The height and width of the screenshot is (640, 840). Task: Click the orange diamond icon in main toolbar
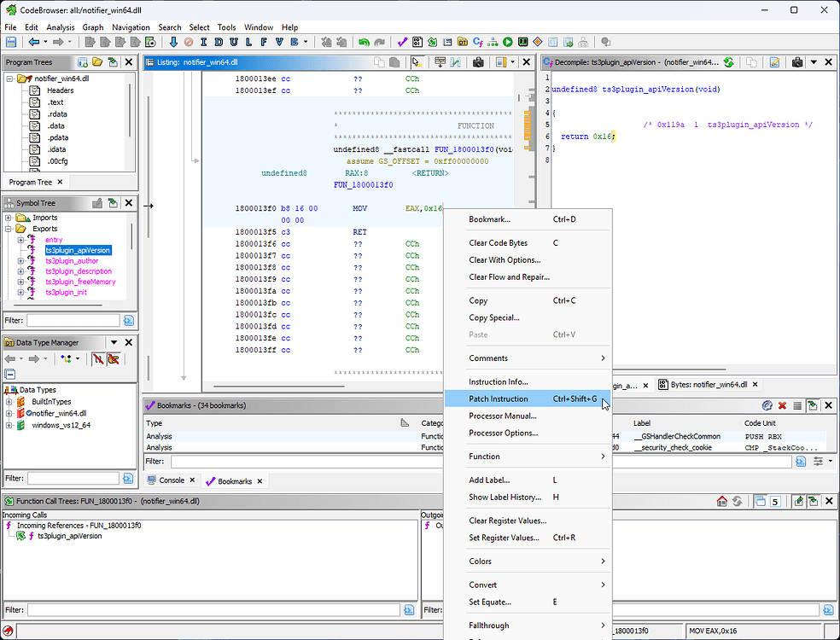(538, 42)
